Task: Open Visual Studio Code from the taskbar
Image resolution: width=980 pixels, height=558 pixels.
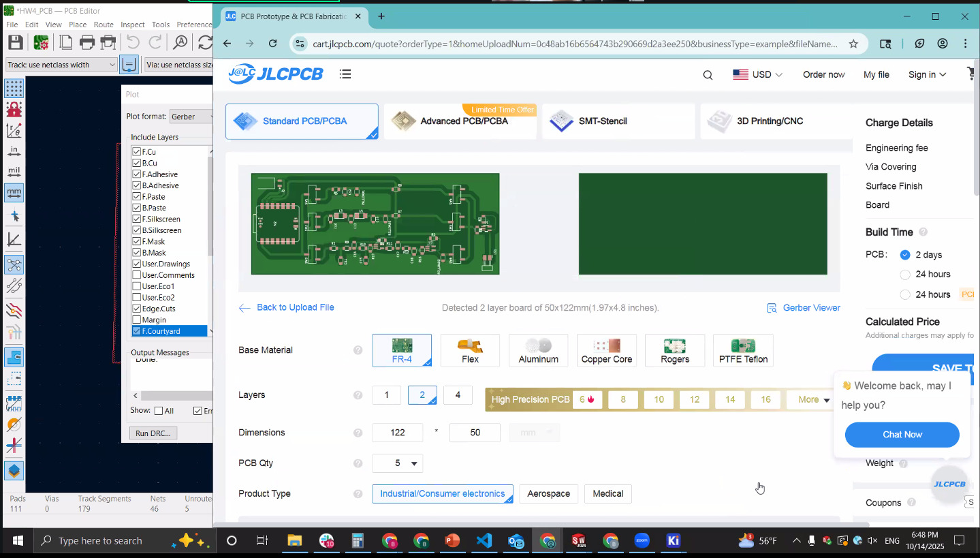Action: (484, 541)
